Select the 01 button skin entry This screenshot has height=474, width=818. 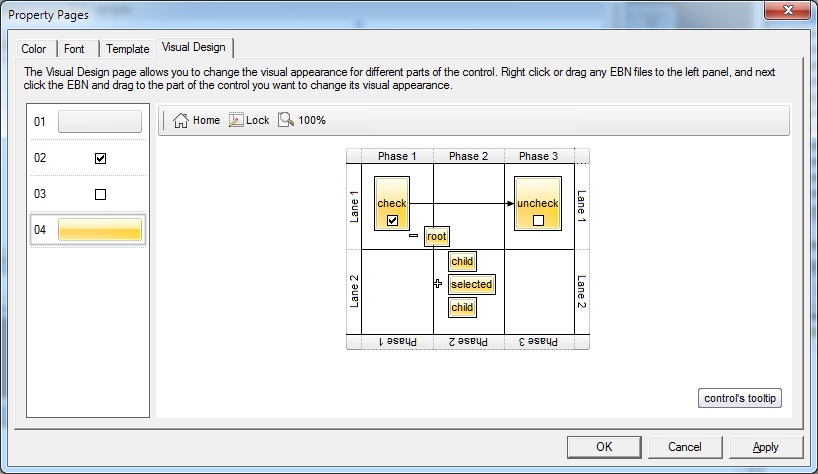click(99, 122)
